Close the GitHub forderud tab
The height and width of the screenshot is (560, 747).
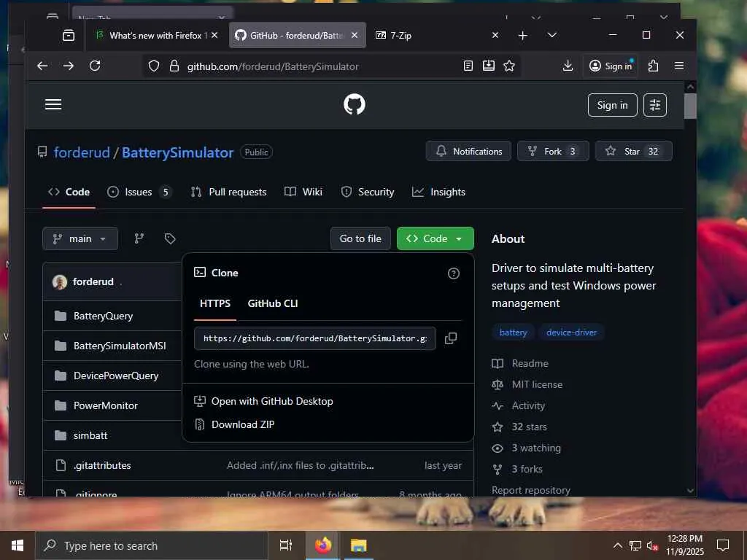pos(355,35)
